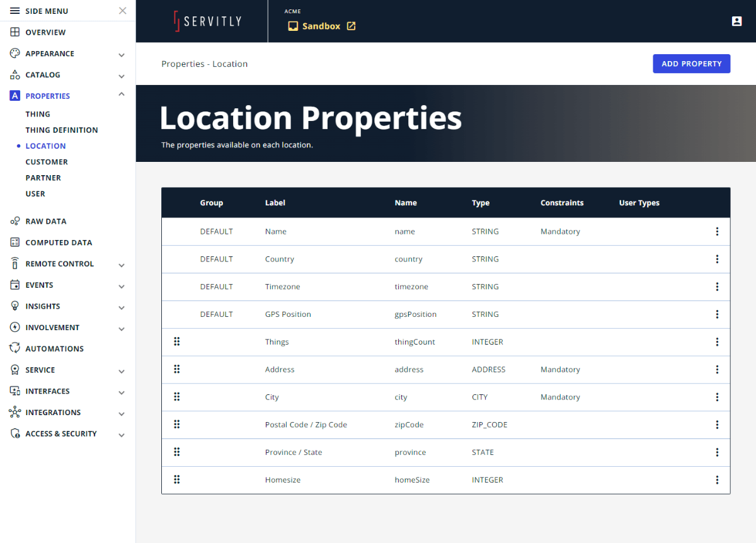756x543 pixels.
Task: Open the thingCount property link
Action: tap(414, 341)
